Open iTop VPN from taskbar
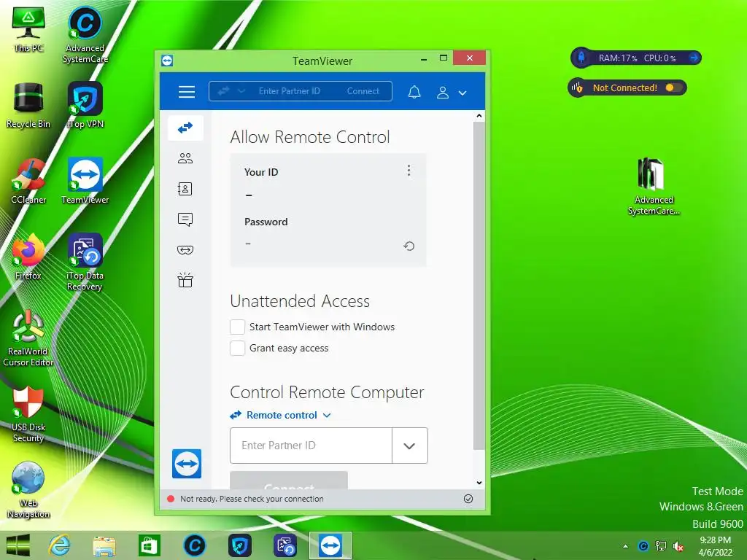Screen dimensions: 747x560 (239, 545)
